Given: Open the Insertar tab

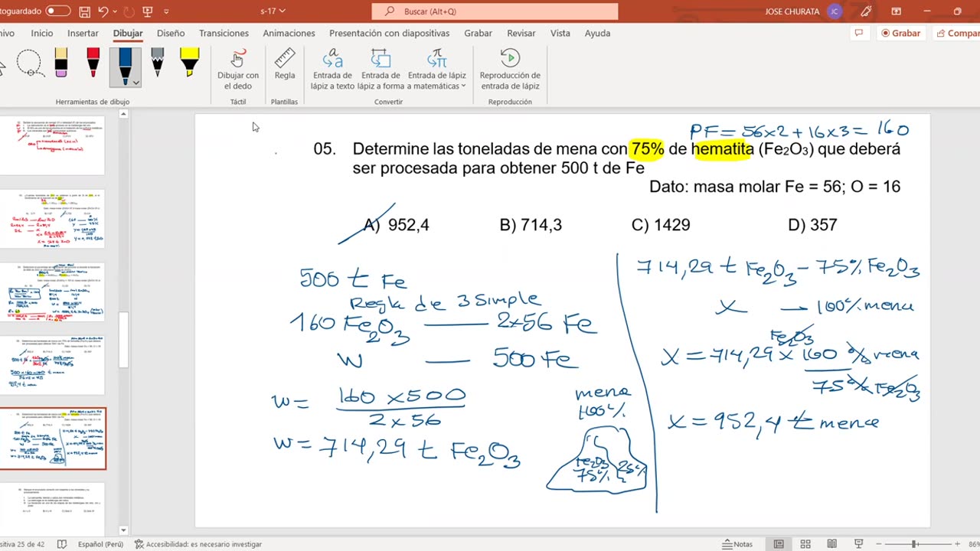Looking at the screenshot, I should pyautogui.click(x=83, y=33).
